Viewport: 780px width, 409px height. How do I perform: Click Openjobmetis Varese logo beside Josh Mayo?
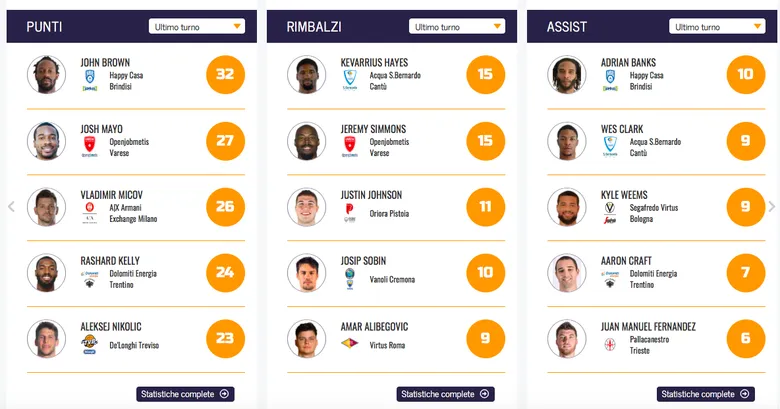pyautogui.click(x=90, y=147)
